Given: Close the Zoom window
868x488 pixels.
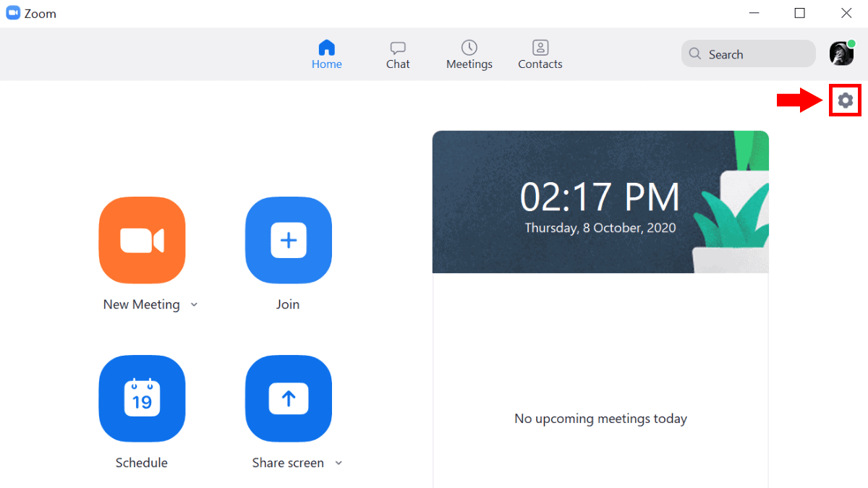Looking at the screenshot, I should (x=846, y=13).
